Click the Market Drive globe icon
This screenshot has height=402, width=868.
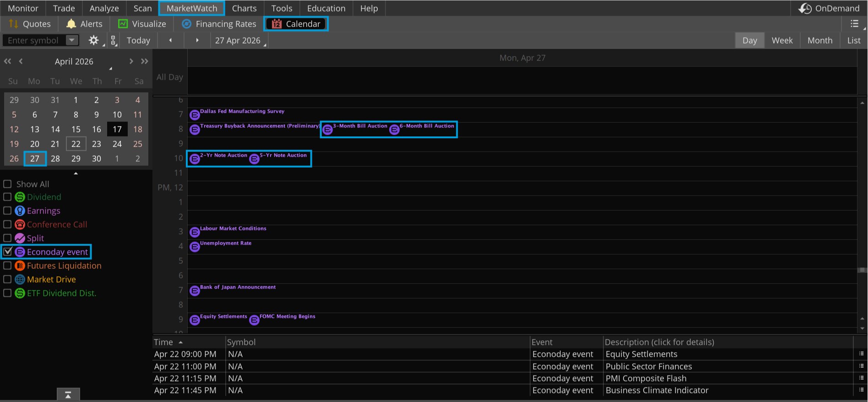(x=20, y=279)
